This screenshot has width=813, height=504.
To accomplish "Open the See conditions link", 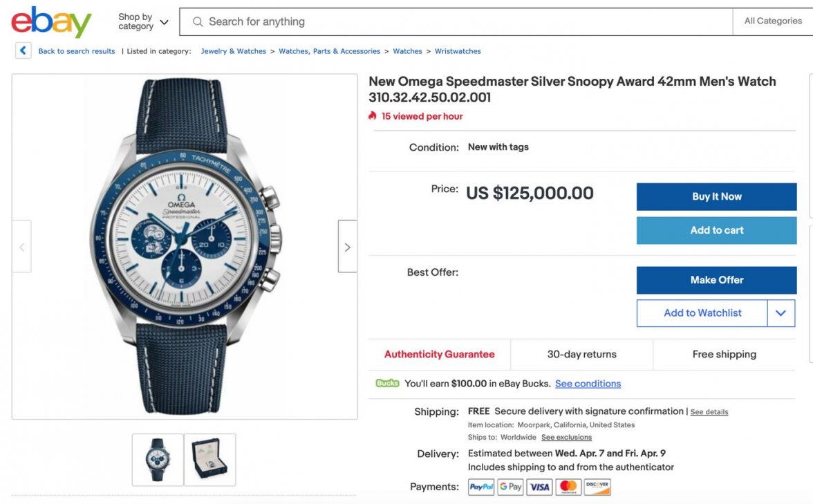I will (x=588, y=384).
